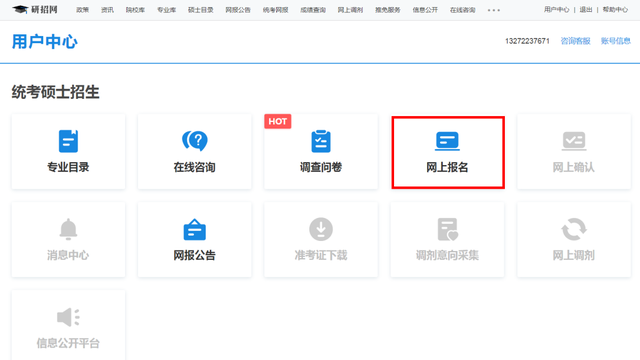Open the 网报公告 card with blue icon
The height and width of the screenshot is (360, 640).
pos(195,240)
